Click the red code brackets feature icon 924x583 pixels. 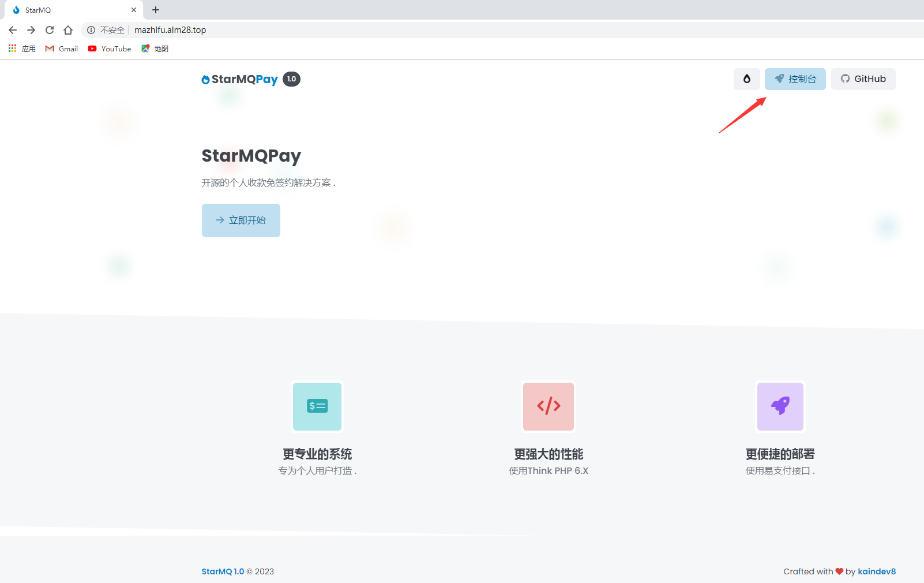[x=549, y=406]
